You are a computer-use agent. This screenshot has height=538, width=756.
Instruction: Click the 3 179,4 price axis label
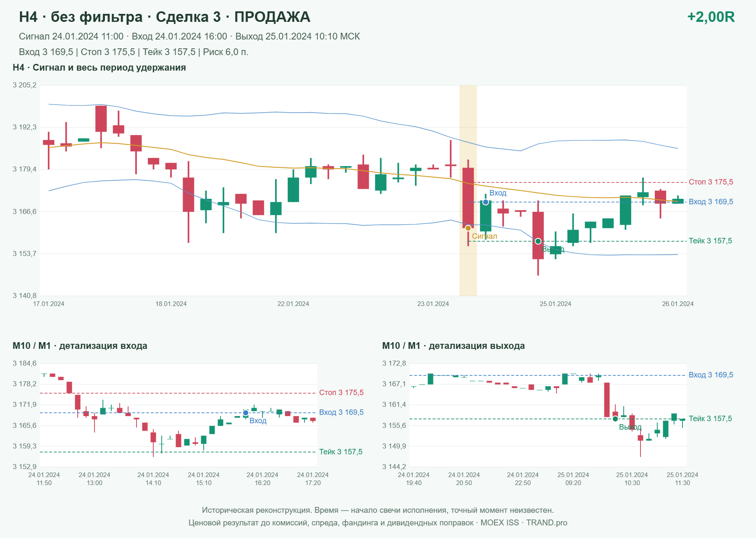coord(24,169)
